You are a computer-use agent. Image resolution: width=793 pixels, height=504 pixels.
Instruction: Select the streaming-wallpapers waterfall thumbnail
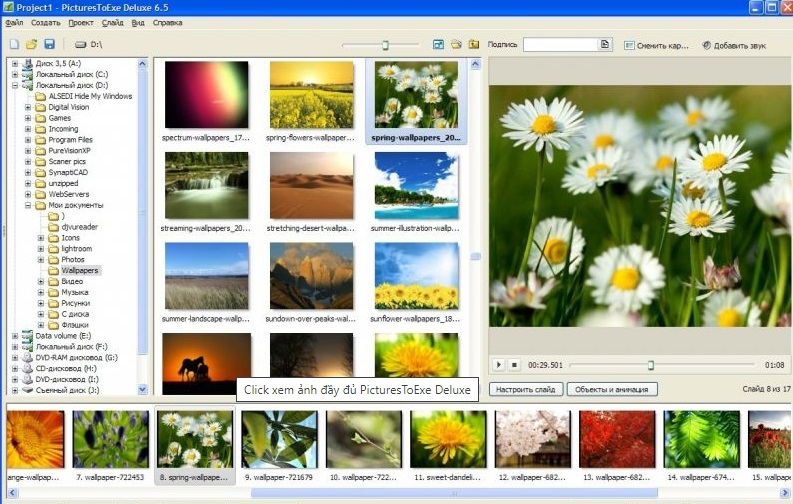[206, 186]
